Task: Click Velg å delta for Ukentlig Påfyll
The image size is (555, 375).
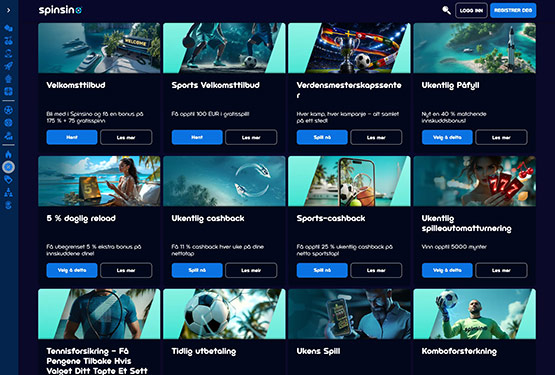Action: (x=447, y=137)
